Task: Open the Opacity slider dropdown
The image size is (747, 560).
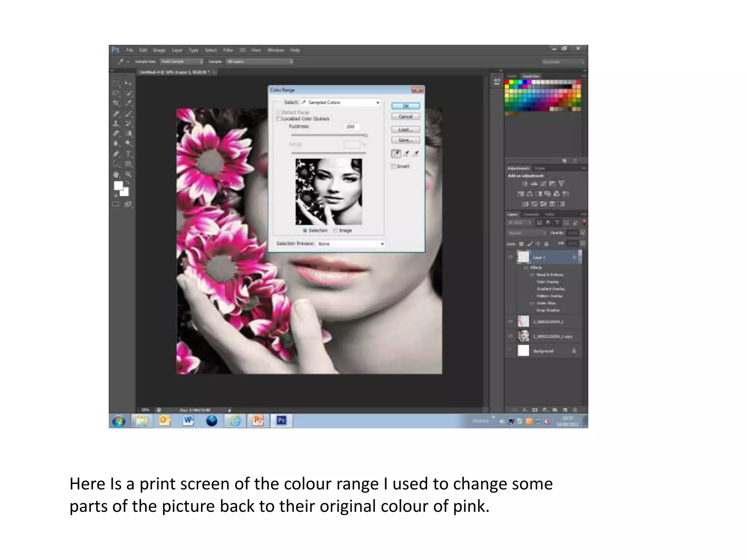Action: click(583, 233)
